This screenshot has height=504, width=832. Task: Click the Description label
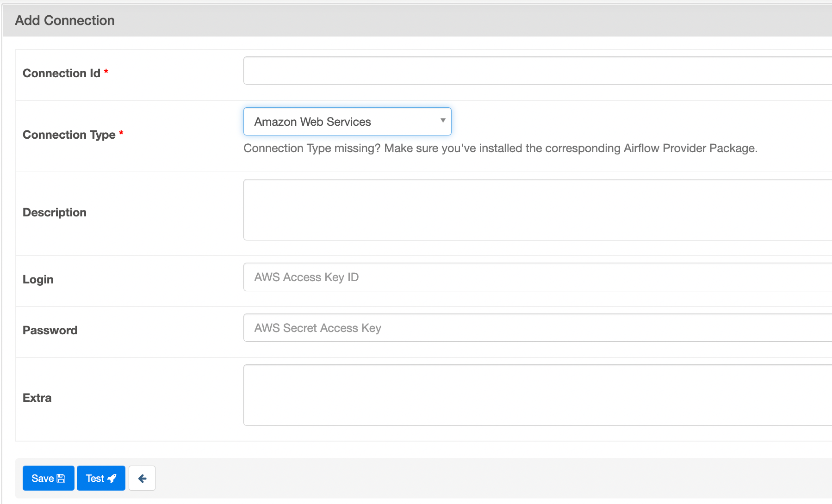tap(55, 212)
